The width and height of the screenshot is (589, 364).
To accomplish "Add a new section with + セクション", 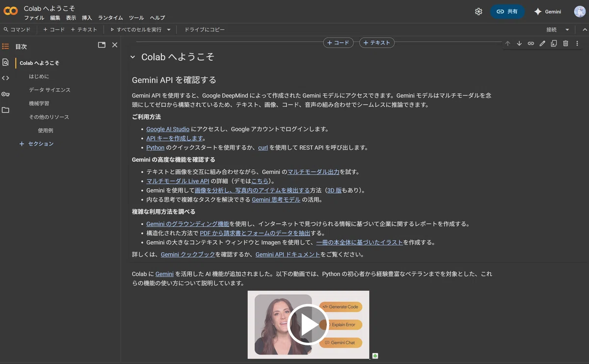I will [36, 144].
